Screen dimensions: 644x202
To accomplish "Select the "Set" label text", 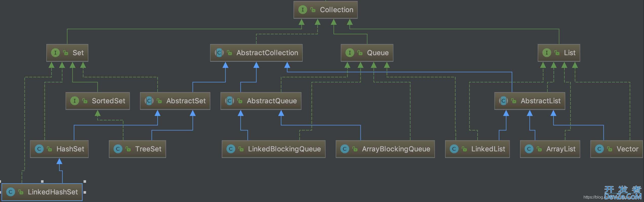I will [78, 53].
